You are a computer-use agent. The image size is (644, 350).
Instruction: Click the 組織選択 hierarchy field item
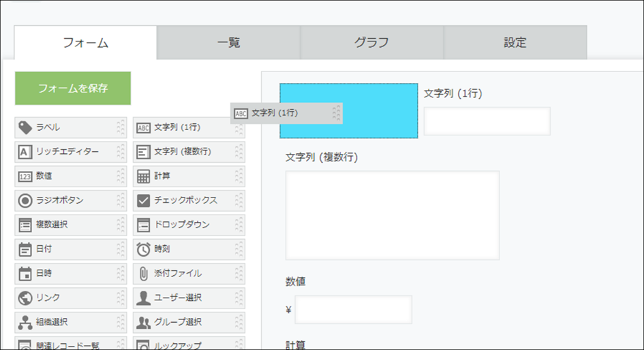coord(65,322)
